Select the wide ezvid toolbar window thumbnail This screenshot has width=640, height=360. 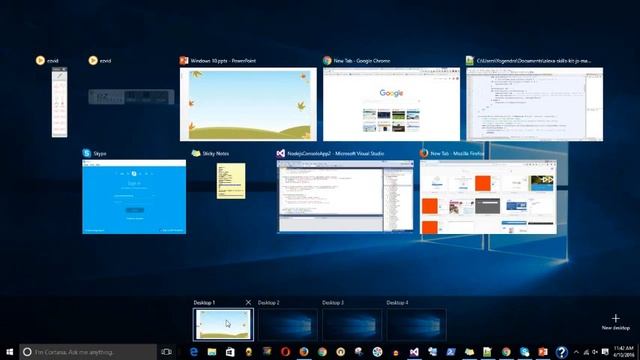tap(131, 97)
